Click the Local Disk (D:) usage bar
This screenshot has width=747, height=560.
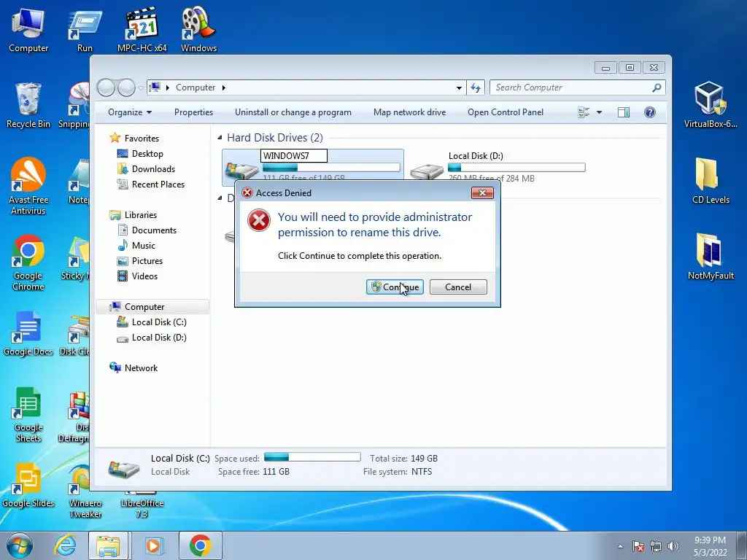point(516,168)
